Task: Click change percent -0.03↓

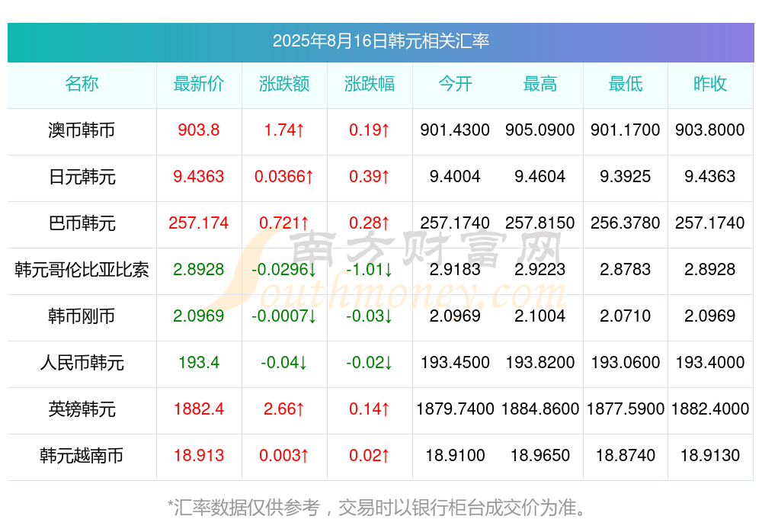Action: click(370, 316)
